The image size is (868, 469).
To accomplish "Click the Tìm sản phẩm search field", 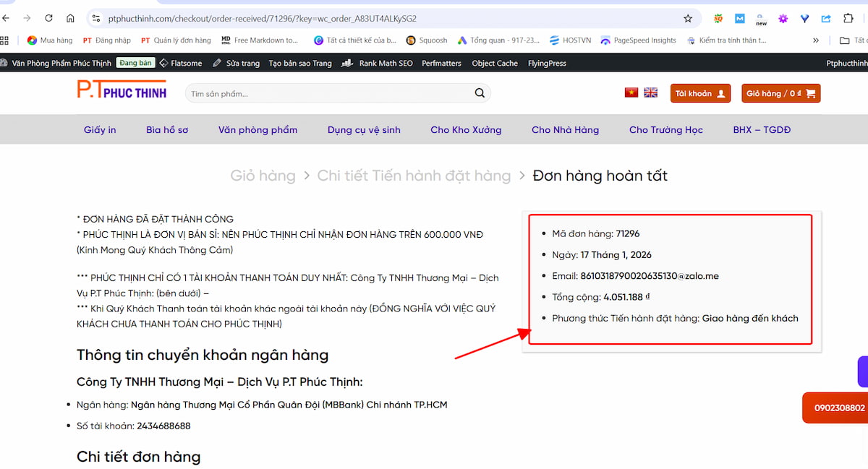I will (x=325, y=93).
